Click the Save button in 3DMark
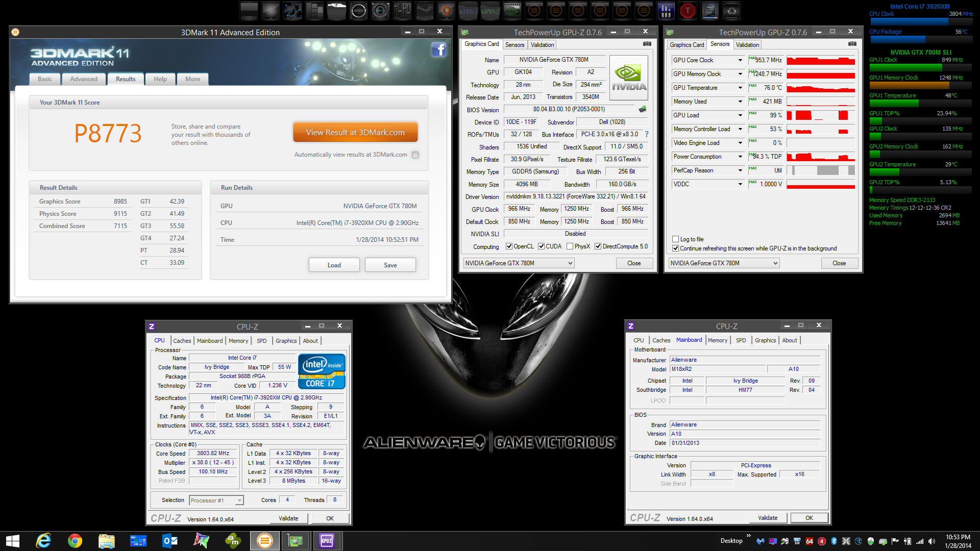This screenshot has width=980, height=551. click(390, 265)
